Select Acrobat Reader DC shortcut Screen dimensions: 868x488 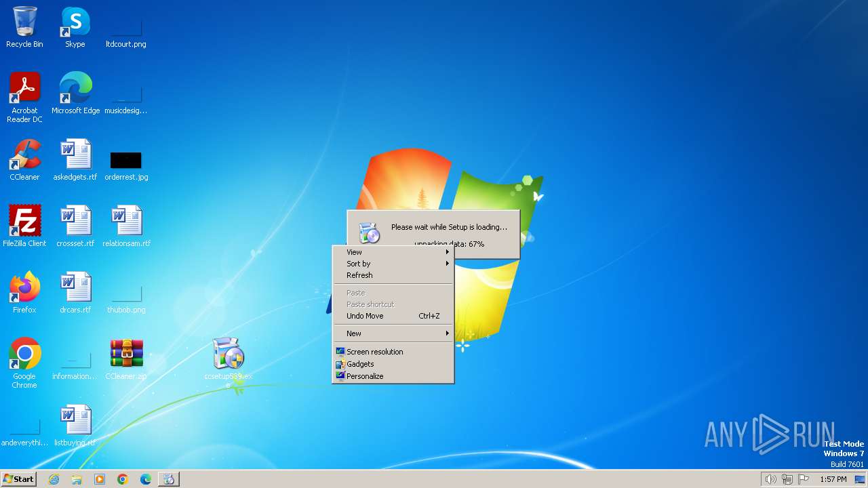24,98
